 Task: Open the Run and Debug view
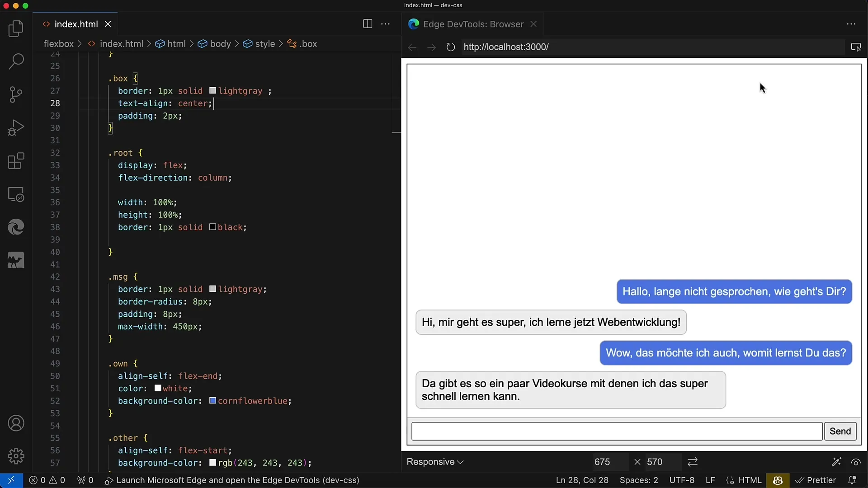(16, 128)
